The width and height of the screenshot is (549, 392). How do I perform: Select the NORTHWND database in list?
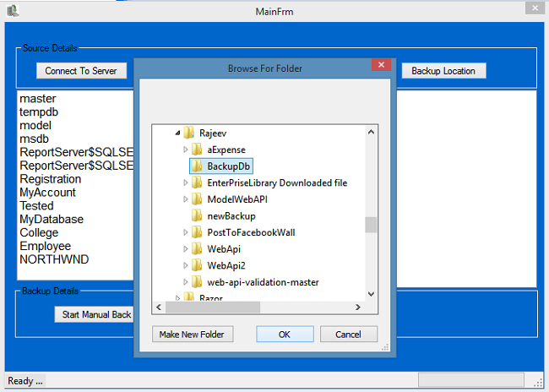[54, 259]
